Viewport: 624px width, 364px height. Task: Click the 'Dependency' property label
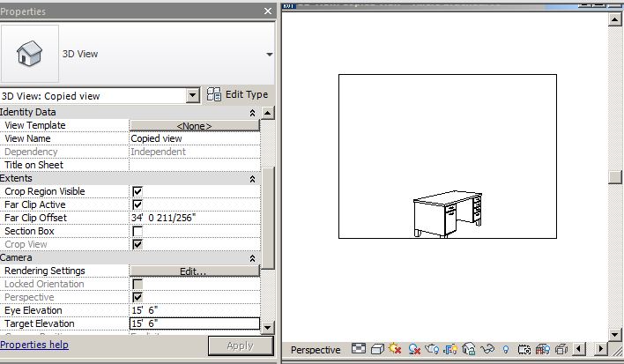(x=31, y=152)
